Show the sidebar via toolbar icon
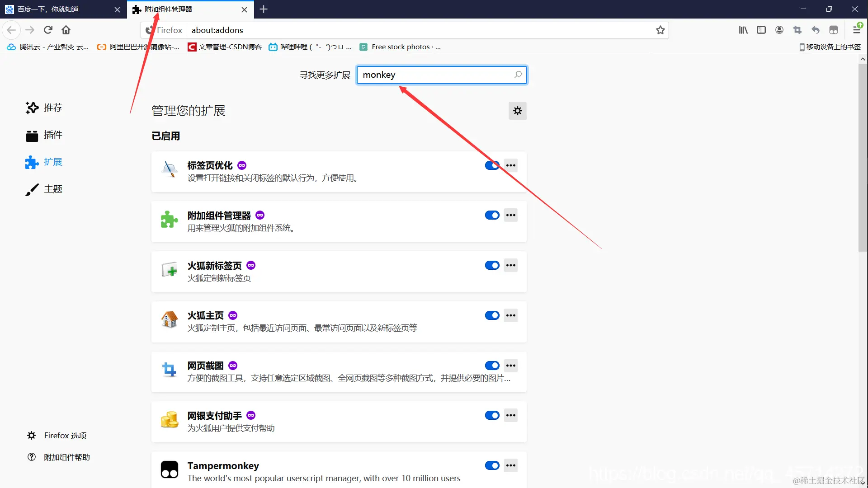Screen dimensions: 868x488 pyautogui.click(x=761, y=30)
